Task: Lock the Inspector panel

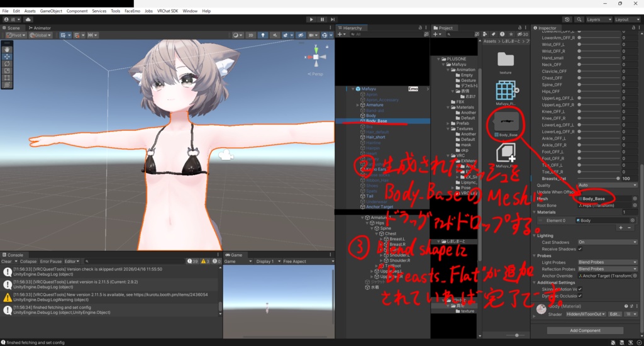Action: (x=633, y=28)
